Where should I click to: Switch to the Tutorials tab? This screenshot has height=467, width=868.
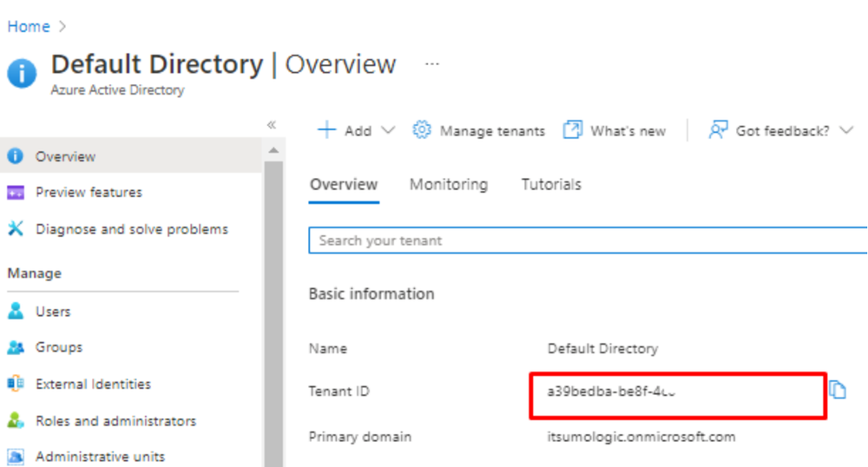551,184
